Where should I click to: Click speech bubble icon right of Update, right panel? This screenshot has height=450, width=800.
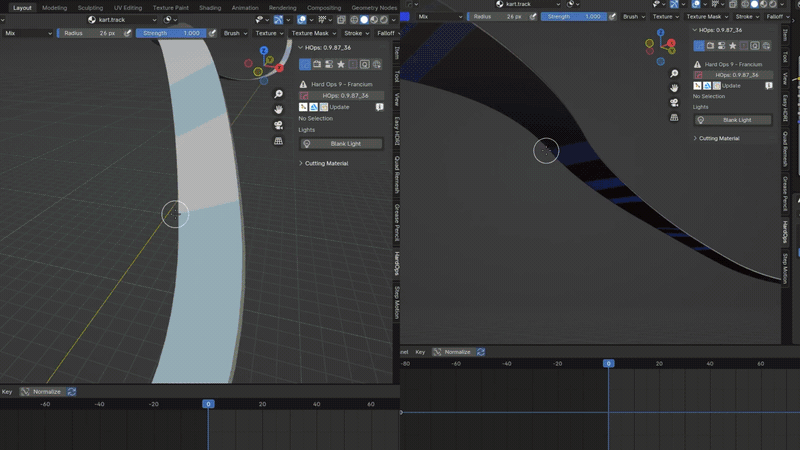[x=768, y=86]
